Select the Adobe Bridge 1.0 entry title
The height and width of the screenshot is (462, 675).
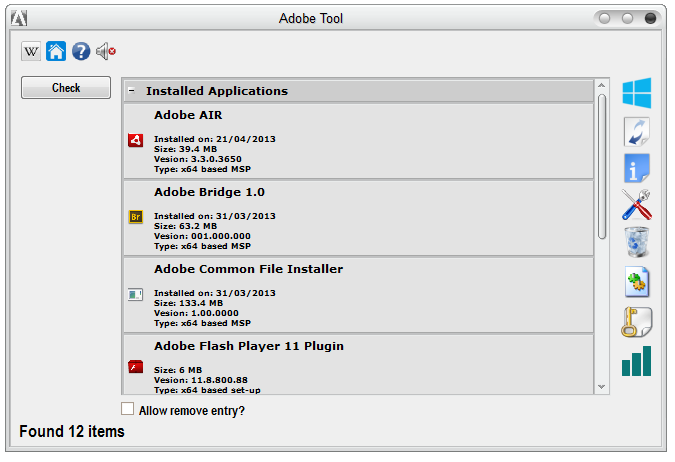click(x=209, y=192)
